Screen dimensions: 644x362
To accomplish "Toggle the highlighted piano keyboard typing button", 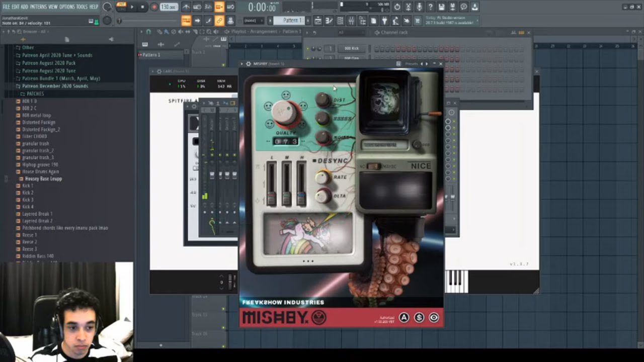I will (186, 21).
